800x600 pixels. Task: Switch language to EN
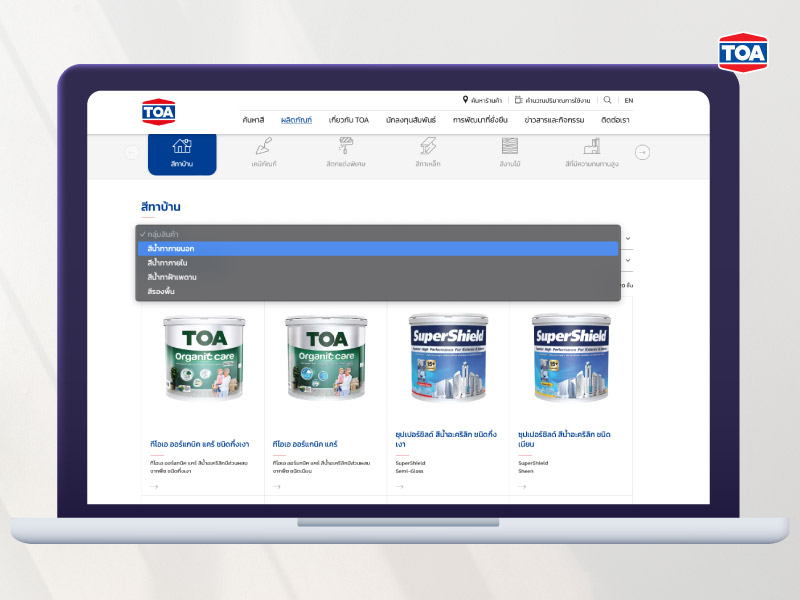[x=628, y=100]
